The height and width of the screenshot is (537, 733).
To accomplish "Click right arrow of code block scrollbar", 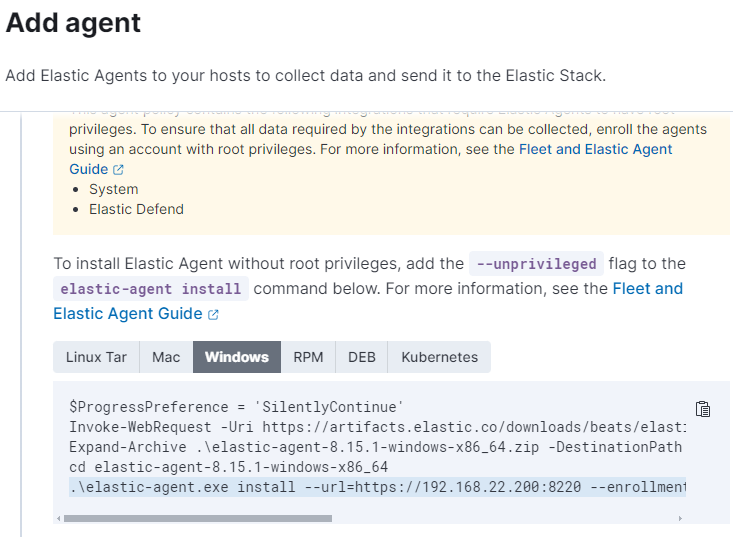I will click(680, 519).
